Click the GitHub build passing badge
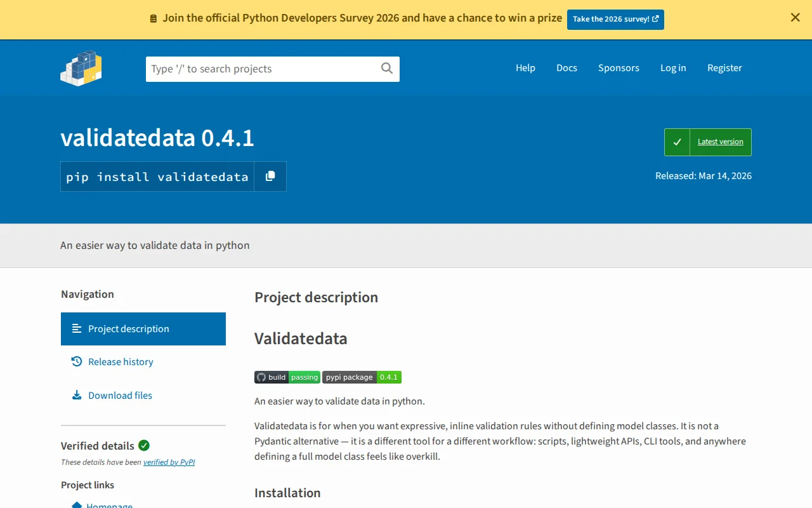 [x=287, y=377]
